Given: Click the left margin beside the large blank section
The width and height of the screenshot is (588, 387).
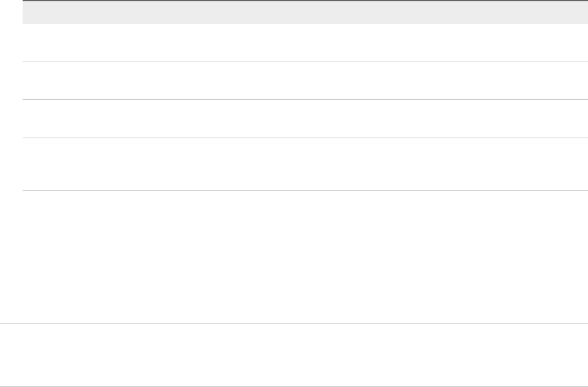Looking at the screenshot, I should 11,256.
